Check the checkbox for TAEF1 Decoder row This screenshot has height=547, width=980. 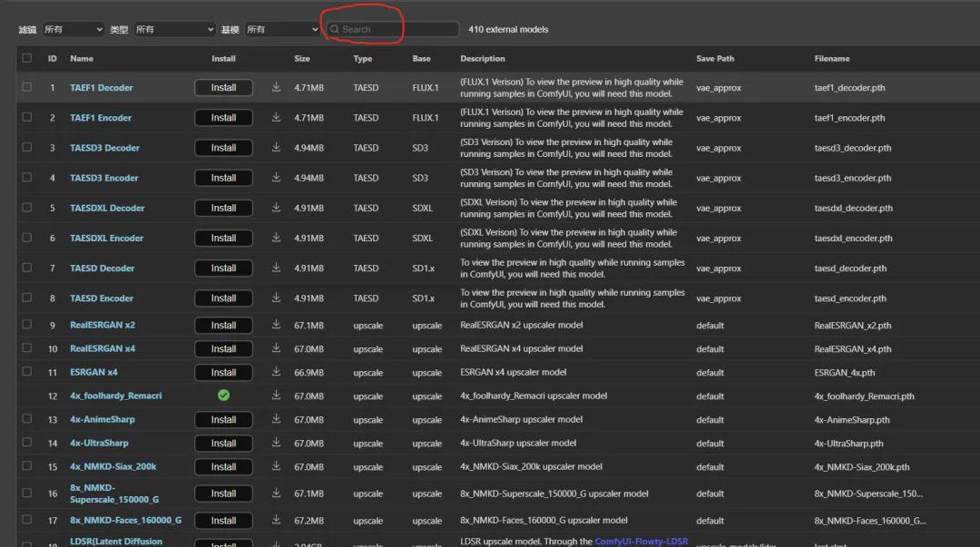[26, 87]
